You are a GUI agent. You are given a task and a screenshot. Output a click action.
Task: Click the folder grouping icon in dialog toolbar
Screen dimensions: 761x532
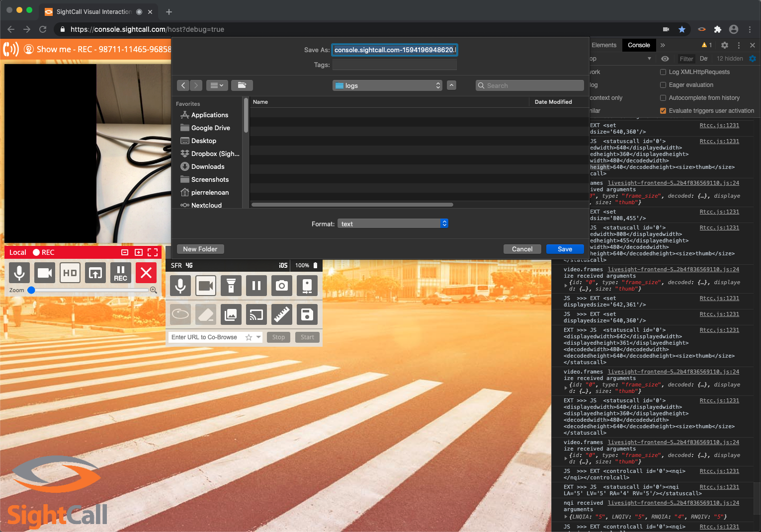[242, 85]
